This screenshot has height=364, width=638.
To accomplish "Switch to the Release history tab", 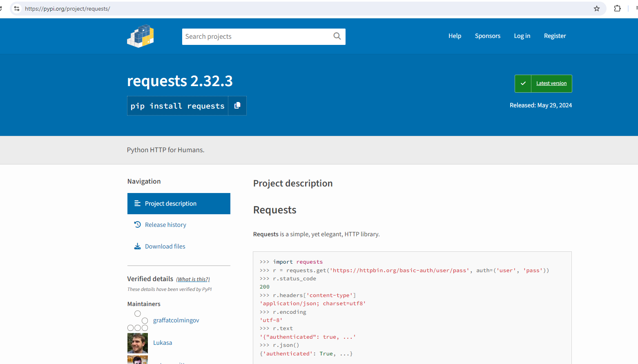I will coord(179,225).
